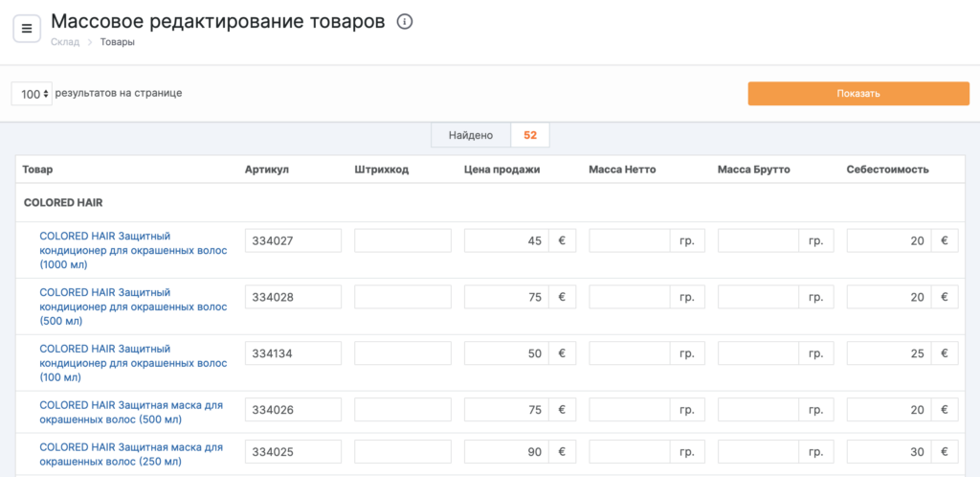
Task: Go to Склад in breadcrumb
Action: pyautogui.click(x=65, y=42)
